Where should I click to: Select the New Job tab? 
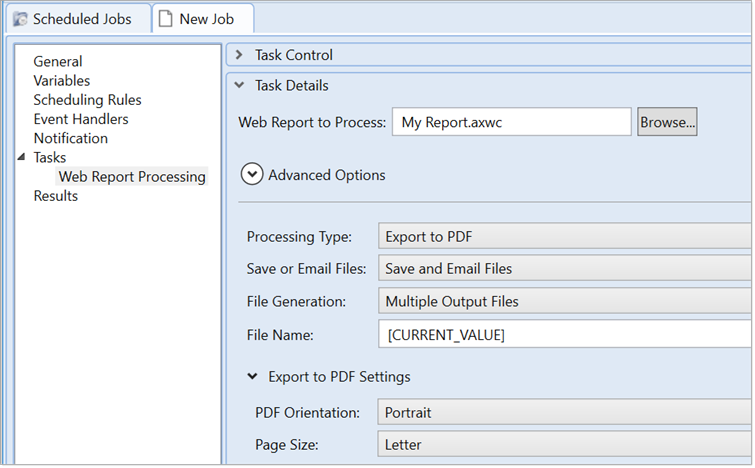pos(206,19)
